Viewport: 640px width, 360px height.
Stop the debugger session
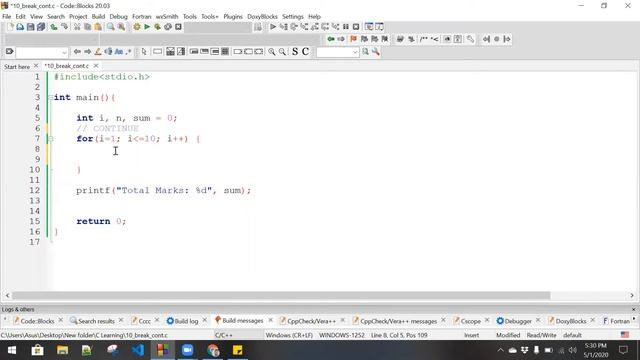356,27
